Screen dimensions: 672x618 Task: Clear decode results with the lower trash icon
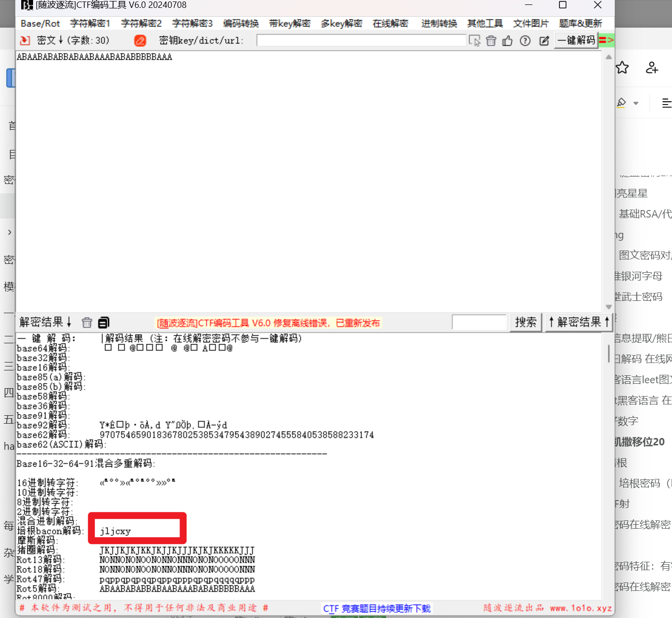click(x=87, y=323)
